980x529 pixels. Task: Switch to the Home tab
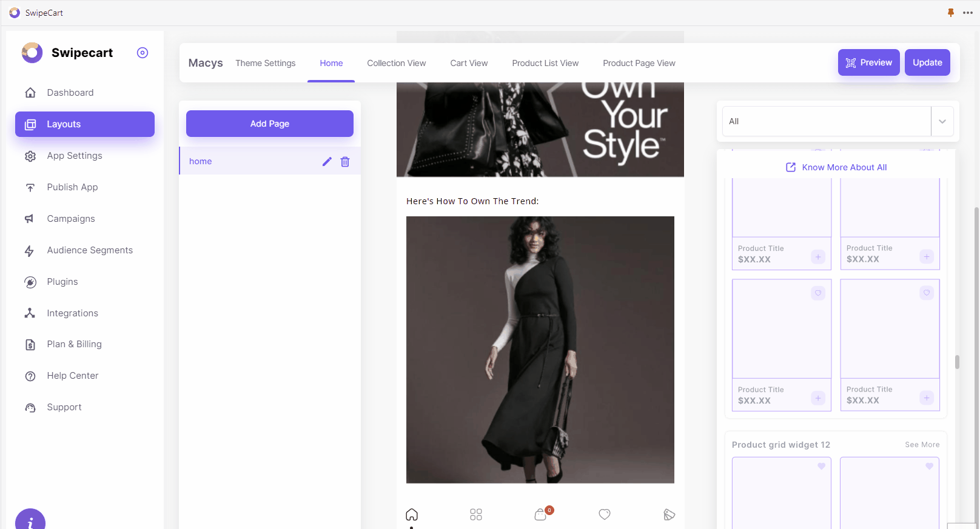click(331, 63)
